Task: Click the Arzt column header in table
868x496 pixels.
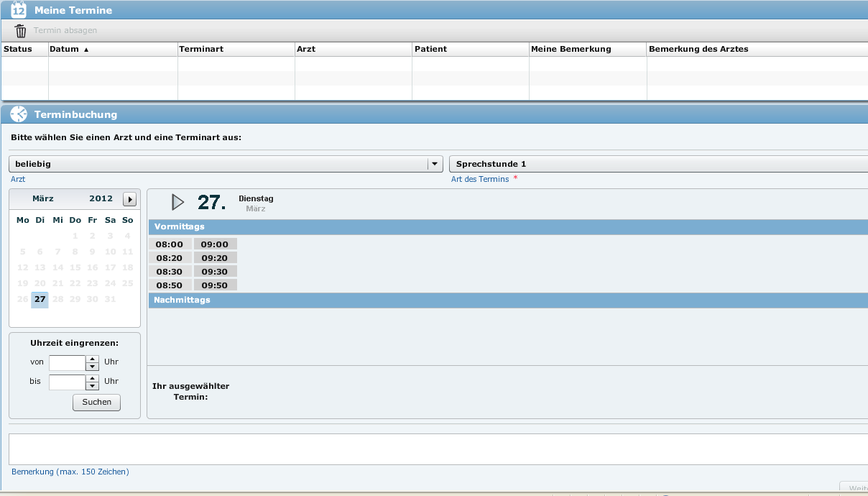Action: (x=354, y=49)
